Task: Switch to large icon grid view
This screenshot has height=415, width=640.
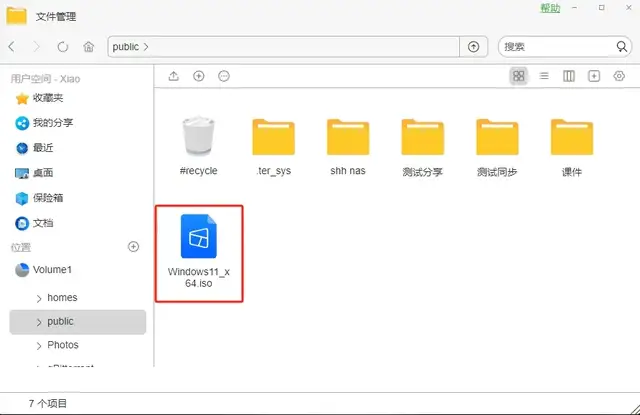Action: click(518, 76)
